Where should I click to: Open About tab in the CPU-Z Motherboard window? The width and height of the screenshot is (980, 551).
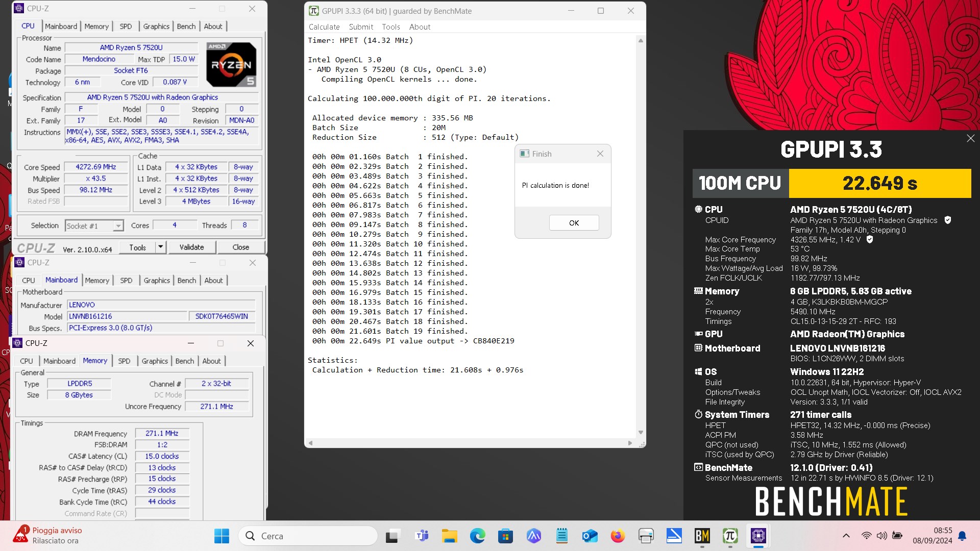(213, 281)
